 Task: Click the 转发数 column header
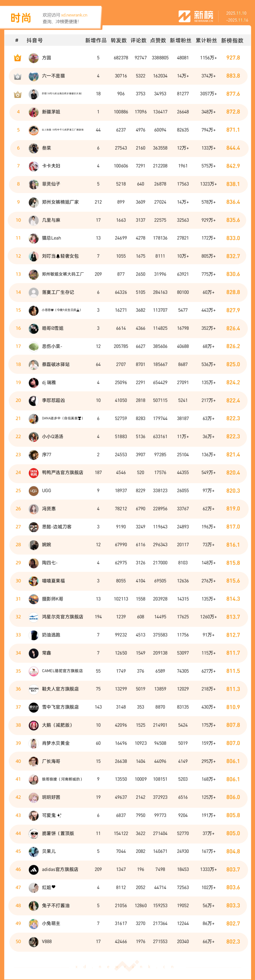119,40
